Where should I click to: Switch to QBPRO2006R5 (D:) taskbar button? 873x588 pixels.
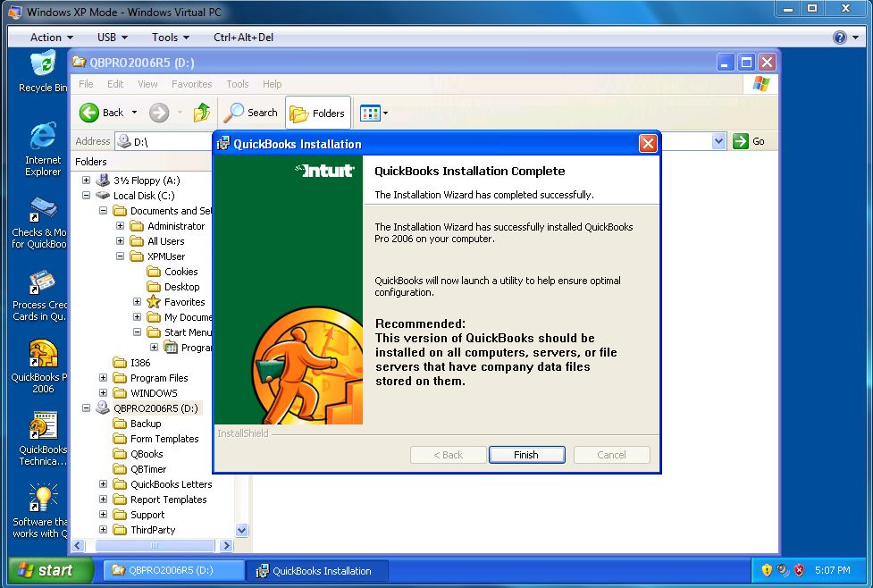point(173,571)
